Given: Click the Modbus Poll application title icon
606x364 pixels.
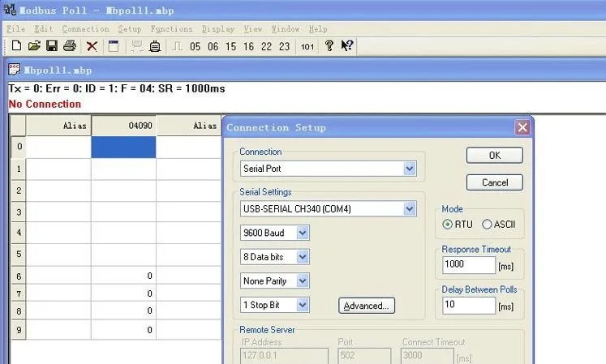Looking at the screenshot, I should 10,10.
